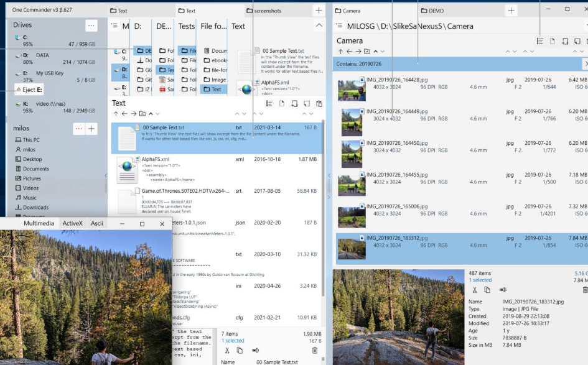Image resolution: width=588 pixels, height=365 pixels.
Task: Clear the 'Contains: 20190726' filter
Action: pyautogui.click(x=586, y=63)
